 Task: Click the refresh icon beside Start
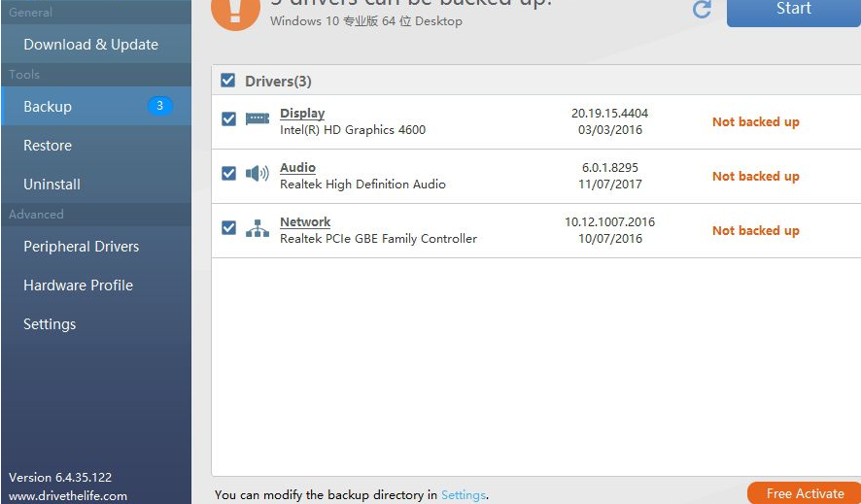(x=702, y=10)
